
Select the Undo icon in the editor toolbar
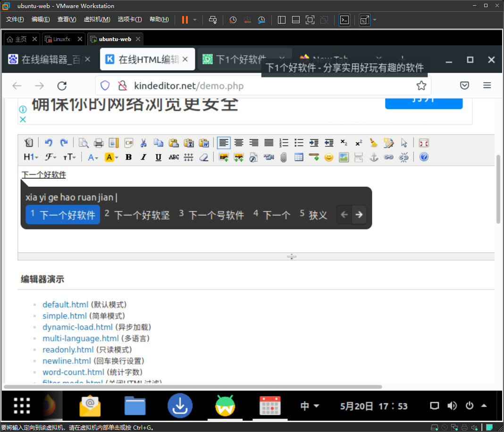(48, 143)
